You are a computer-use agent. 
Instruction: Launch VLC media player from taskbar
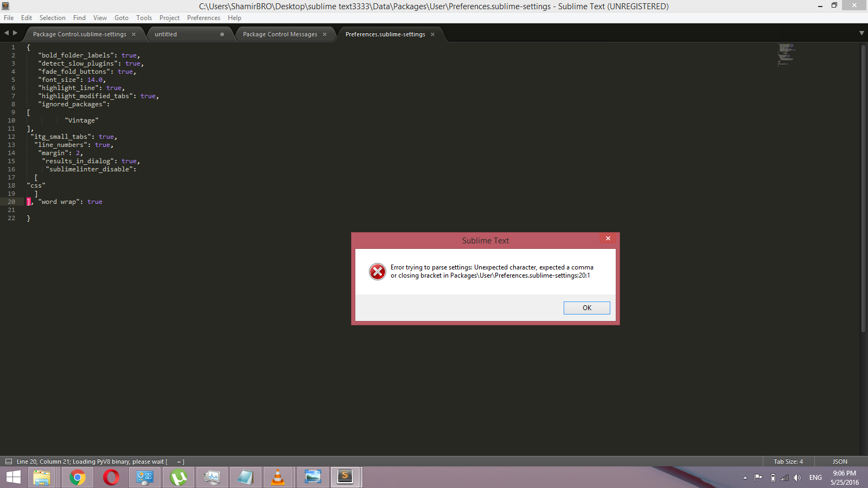[278, 477]
